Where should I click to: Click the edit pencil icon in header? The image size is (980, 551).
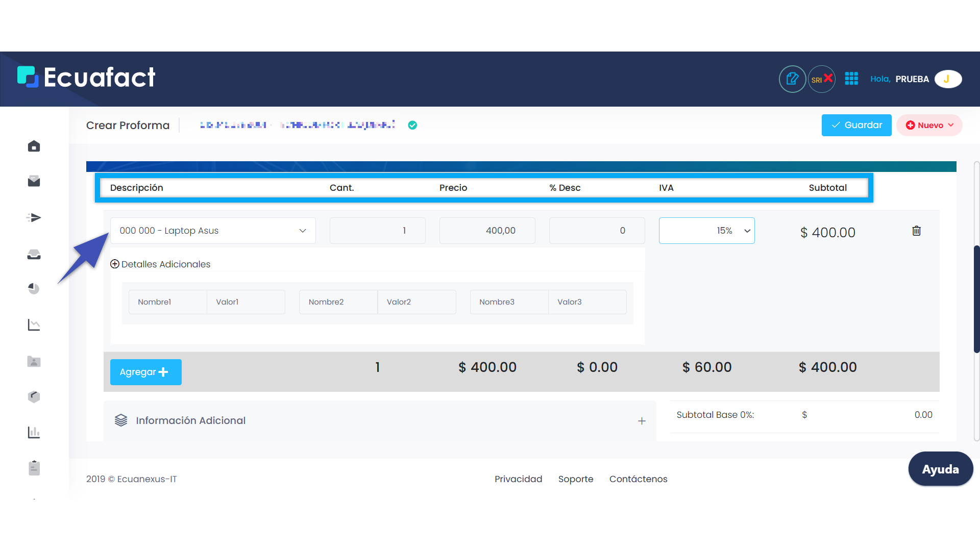792,79
